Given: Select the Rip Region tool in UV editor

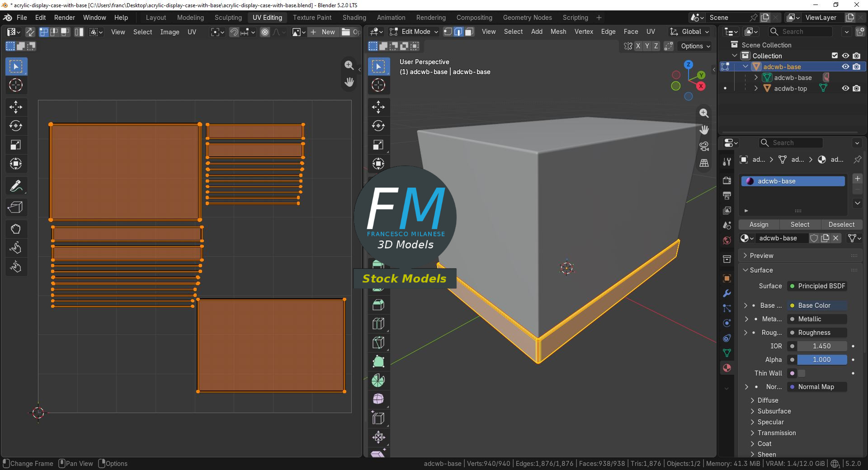Looking at the screenshot, I should click(16, 207).
